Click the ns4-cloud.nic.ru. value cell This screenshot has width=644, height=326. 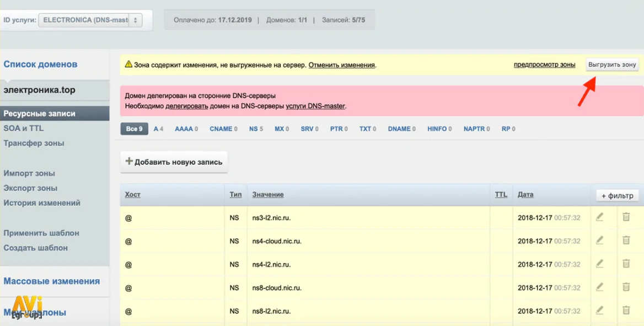[x=368, y=241]
